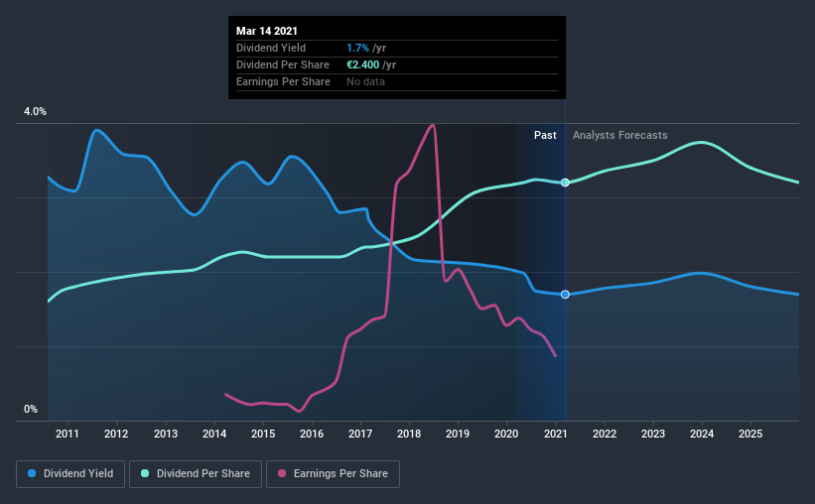Click the 4.0% y-axis label
The width and height of the screenshot is (815, 504).
(35, 112)
